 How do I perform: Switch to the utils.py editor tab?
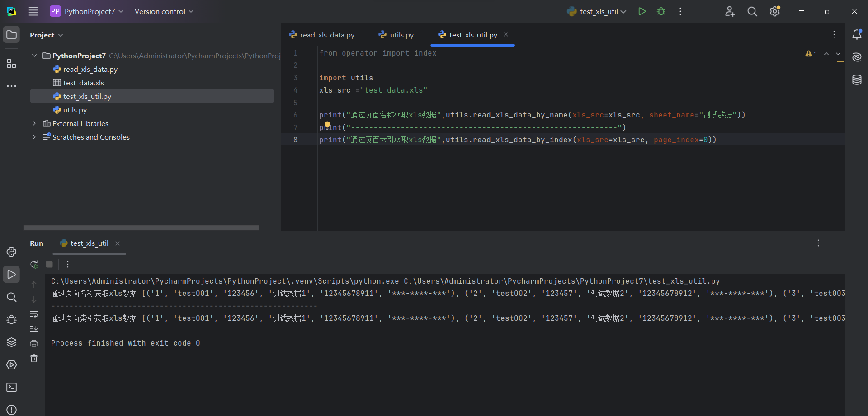[x=401, y=34]
